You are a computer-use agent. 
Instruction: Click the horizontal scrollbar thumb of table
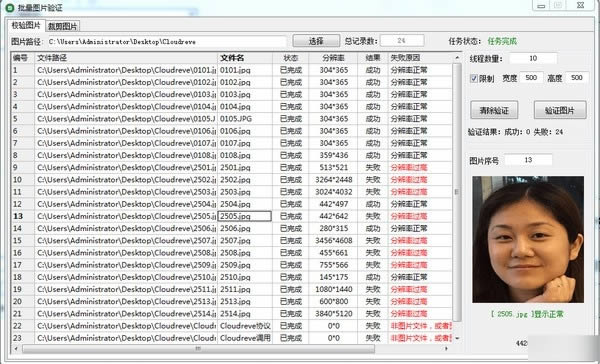tap(198, 348)
